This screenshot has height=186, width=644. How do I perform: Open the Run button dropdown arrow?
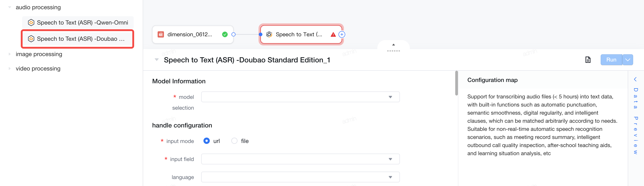(x=628, y=60)
